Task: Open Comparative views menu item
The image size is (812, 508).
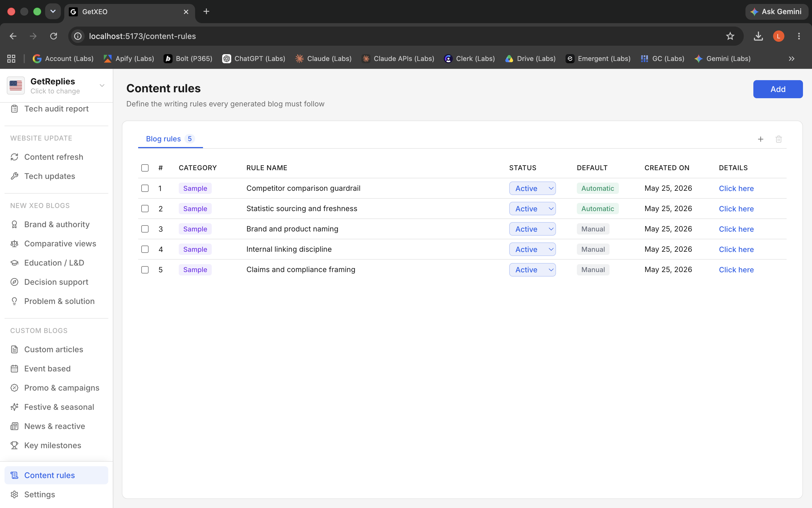Action: coord(56,244)
